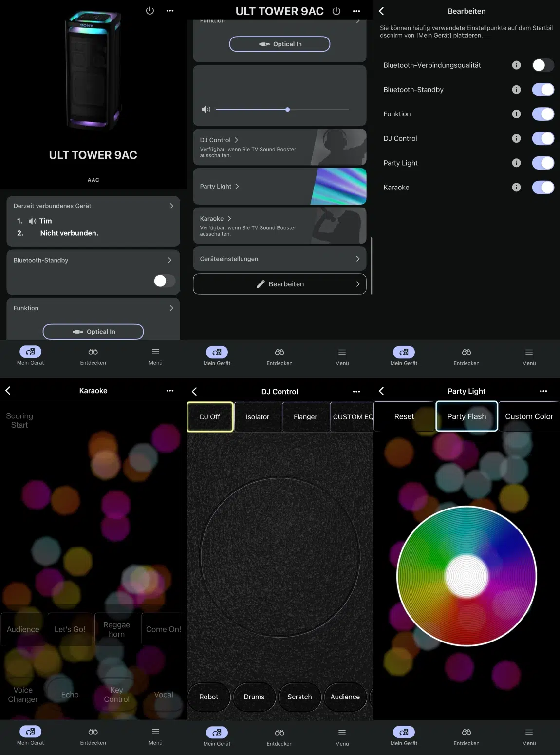
Task: Tap Entdecken icon on the Karaoke screen
Action: point(93,732)
